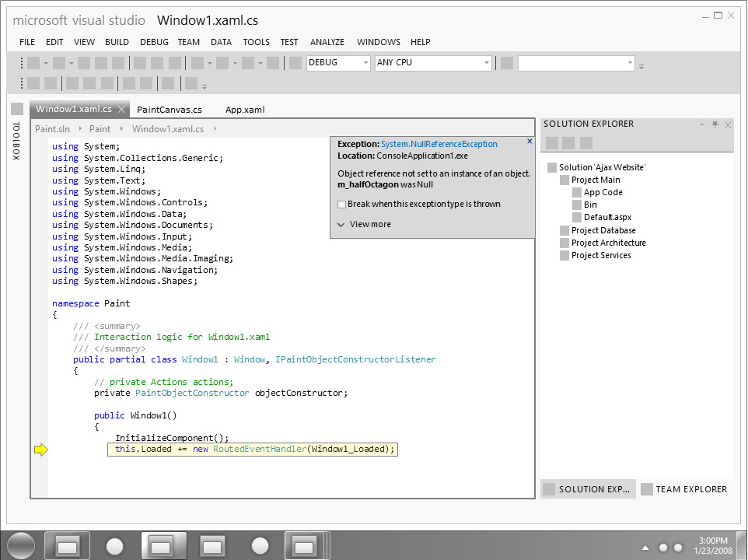Open the TEST menu
The width and height of the screenshot is (748, 560).
pos(289,42)
